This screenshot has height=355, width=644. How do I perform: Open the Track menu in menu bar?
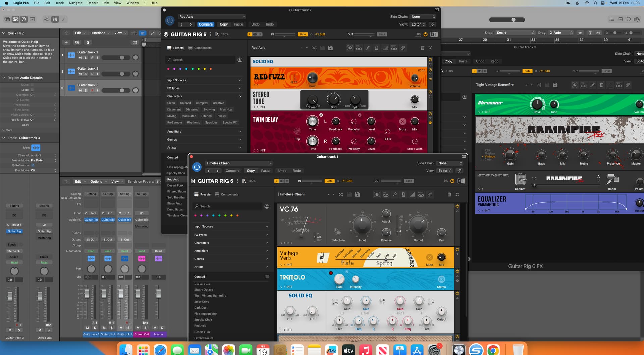[x=59, y=3]
